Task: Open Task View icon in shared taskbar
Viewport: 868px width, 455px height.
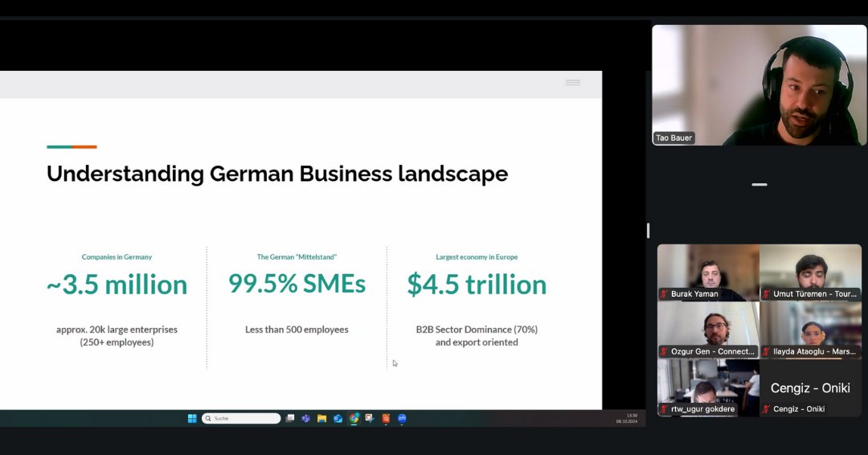Action: coord(289,419)
